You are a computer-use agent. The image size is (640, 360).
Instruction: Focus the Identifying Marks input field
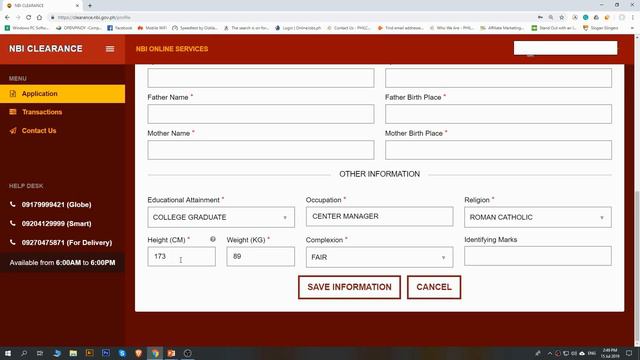click(x=538, y=256)
